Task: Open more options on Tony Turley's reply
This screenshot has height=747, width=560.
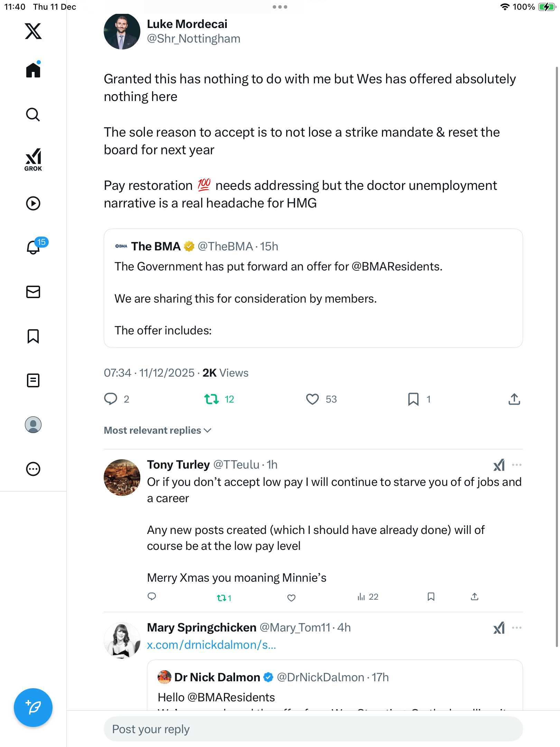Action: pos(516,465)
